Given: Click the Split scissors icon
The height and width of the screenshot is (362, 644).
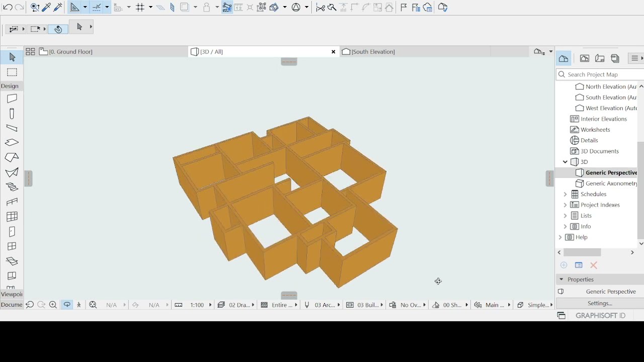Looking at the screenshot, I should [320, 8].
